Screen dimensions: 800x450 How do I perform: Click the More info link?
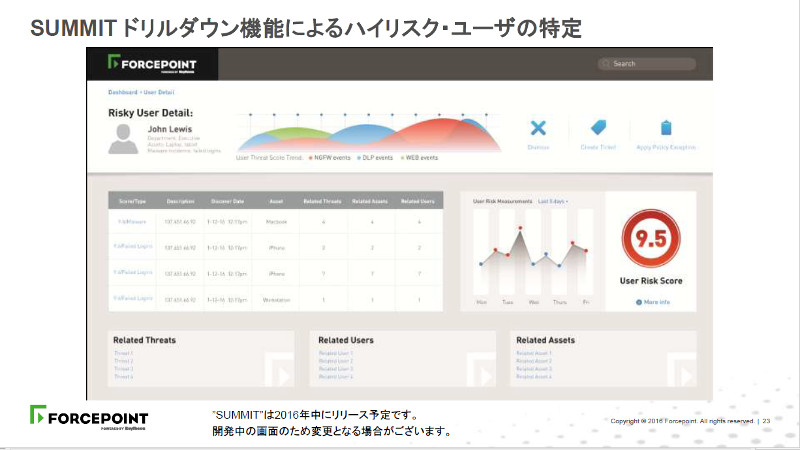[657, 302]
